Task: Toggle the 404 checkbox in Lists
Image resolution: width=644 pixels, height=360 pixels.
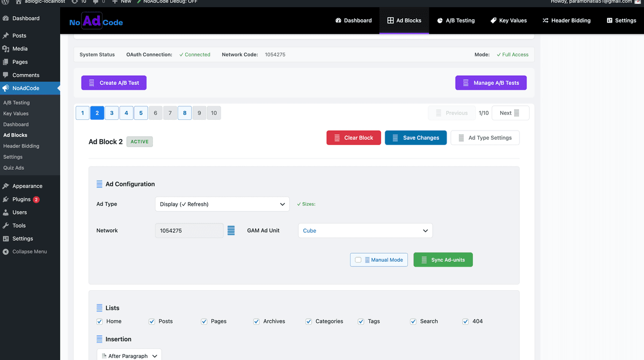Action: coord(465,321)
